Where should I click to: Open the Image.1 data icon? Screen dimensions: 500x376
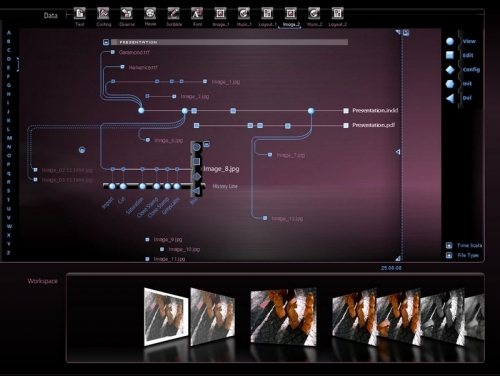[x=220, y=14]
